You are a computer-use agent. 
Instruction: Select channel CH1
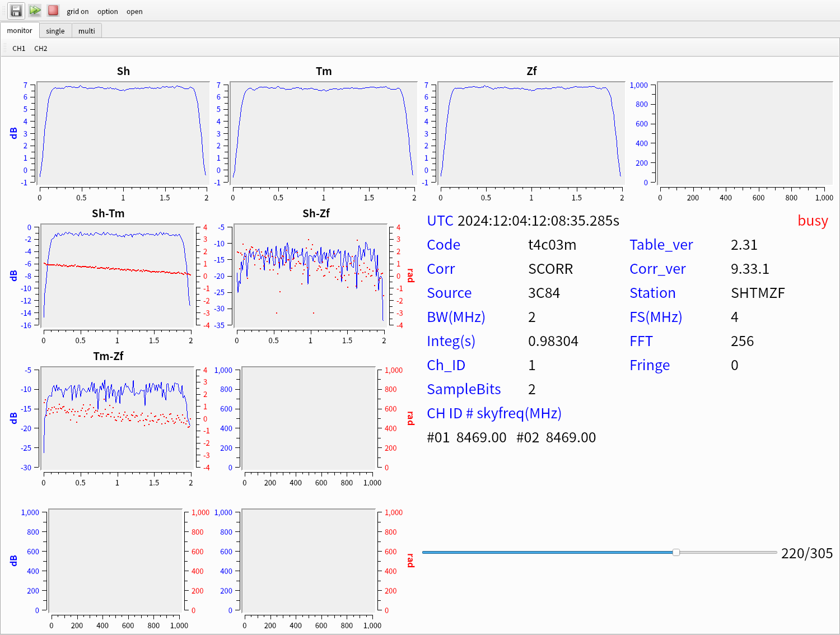[x=19, y=49]
